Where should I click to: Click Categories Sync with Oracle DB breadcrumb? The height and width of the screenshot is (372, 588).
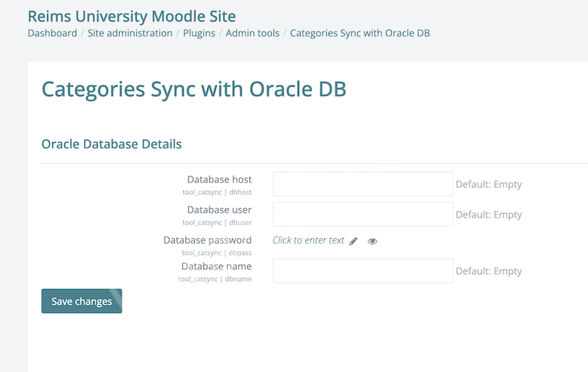click(359, 33)
